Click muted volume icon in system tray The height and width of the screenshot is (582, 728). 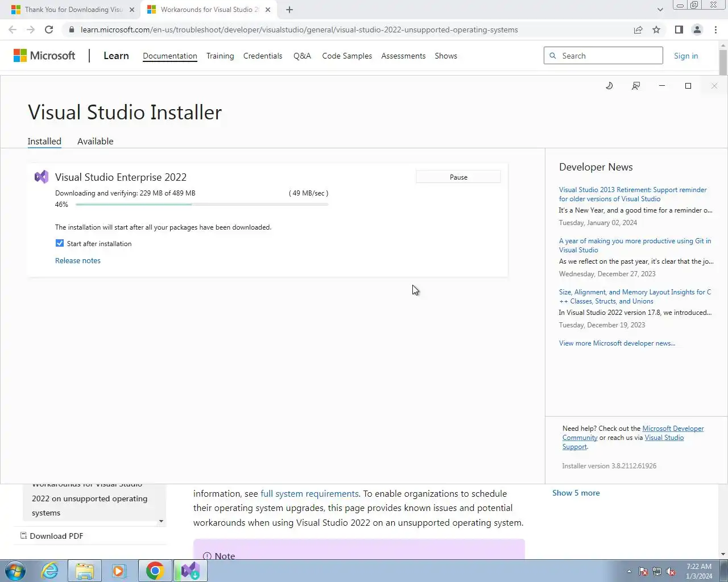pyautogui.click(x=671, y=572)
